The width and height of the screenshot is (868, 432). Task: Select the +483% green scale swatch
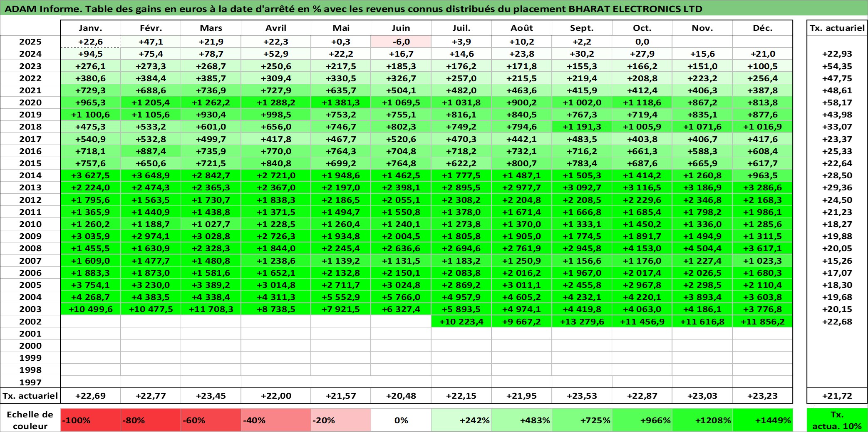[522, 420]
